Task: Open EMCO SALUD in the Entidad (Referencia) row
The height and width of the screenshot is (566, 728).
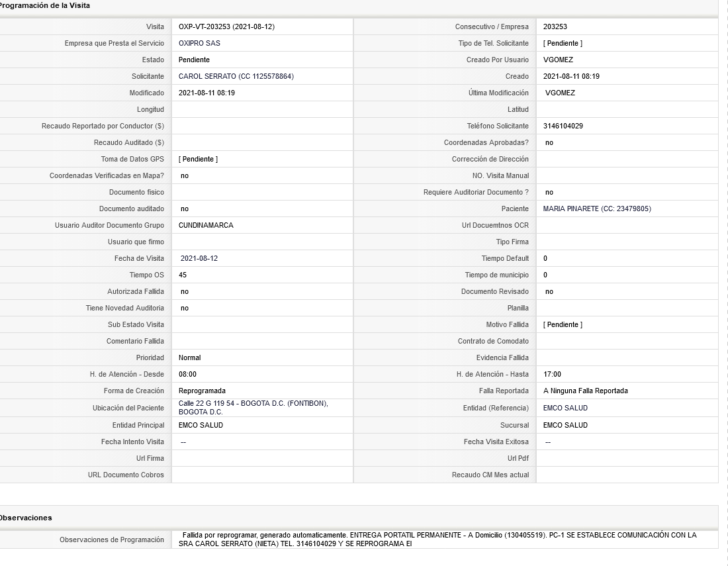Action: (x=565, y=408)
